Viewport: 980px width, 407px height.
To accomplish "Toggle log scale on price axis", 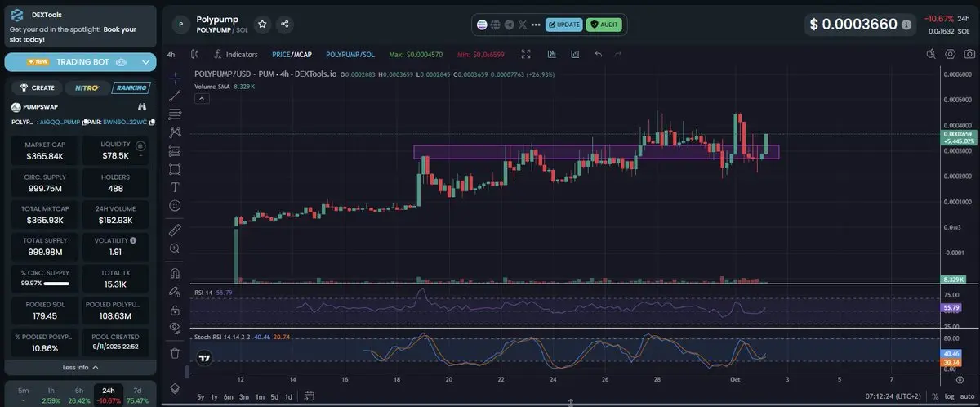I will coord(950,396).
